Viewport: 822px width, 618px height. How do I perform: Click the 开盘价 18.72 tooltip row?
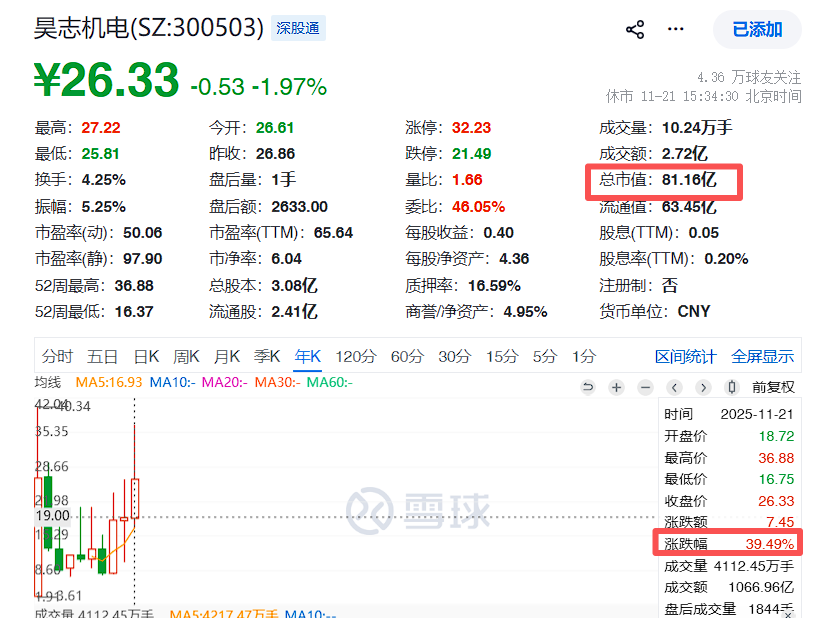[729, 436]
